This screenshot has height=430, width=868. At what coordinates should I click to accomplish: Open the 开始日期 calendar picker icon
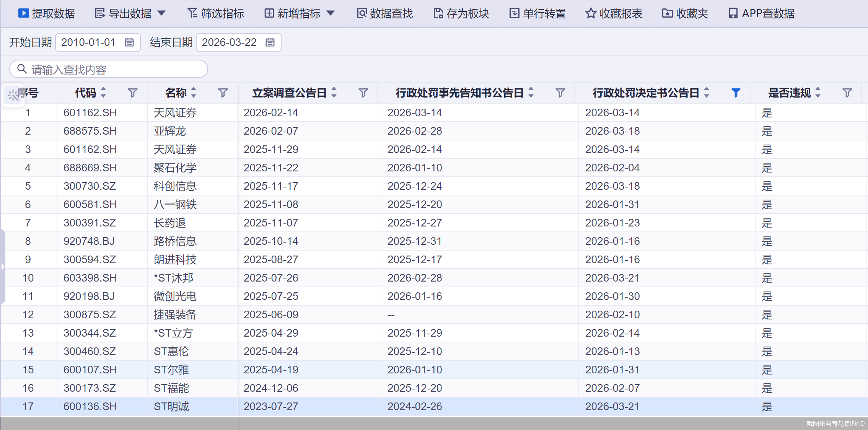click(130, 42)
